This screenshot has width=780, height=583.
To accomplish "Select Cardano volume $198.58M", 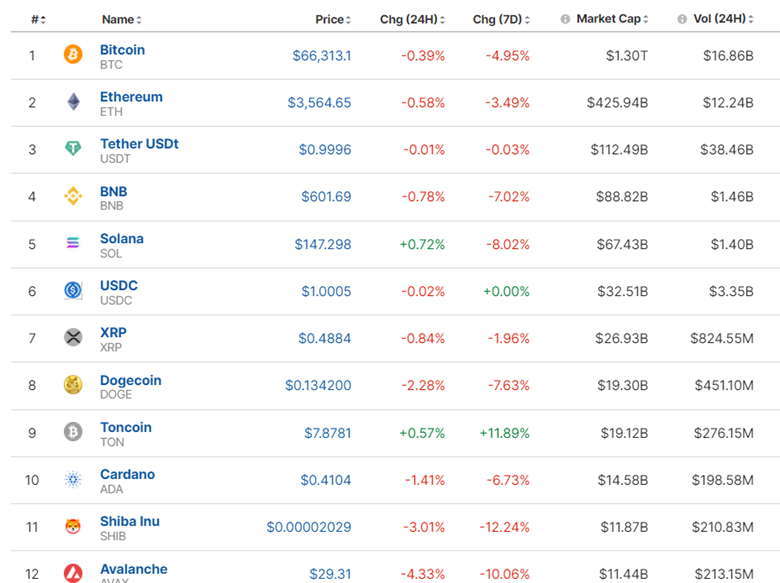I will [723, 480].
